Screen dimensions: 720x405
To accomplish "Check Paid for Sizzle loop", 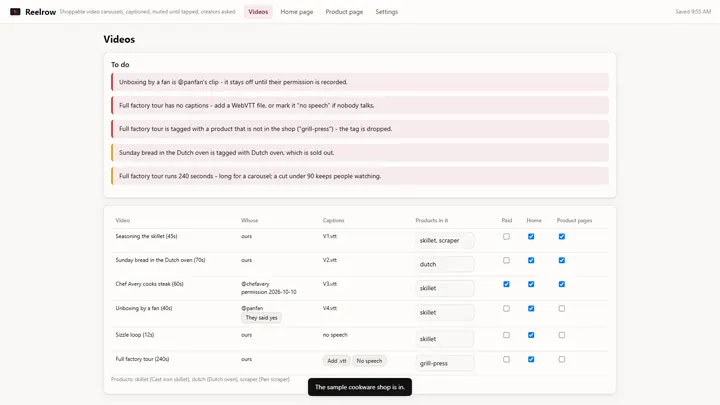I will (x=506, y=335).
